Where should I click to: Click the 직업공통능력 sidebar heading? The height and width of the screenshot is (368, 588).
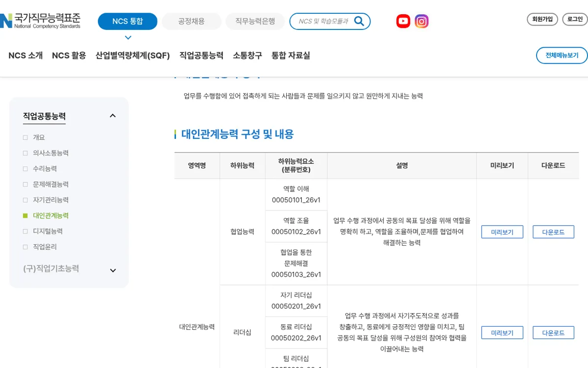click(x=44, y=116)
